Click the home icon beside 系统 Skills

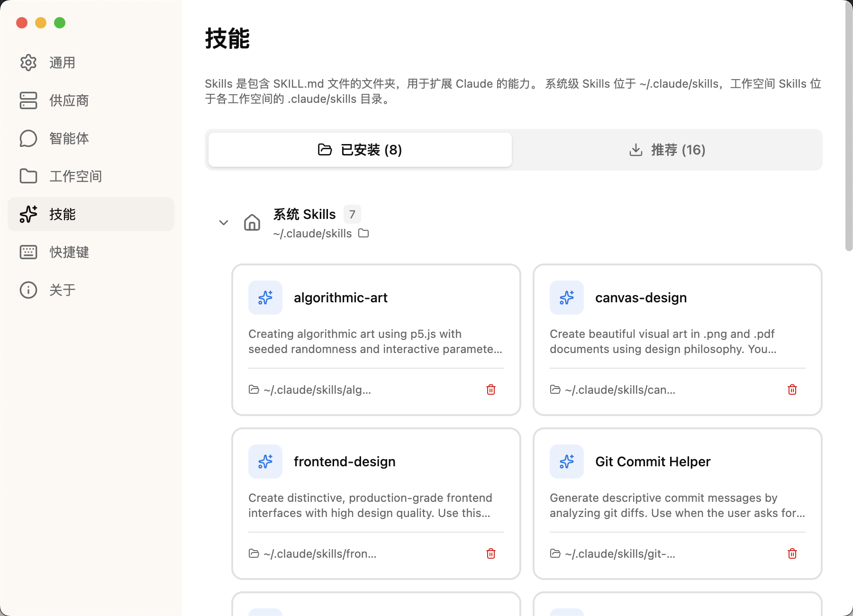[252, 222]
